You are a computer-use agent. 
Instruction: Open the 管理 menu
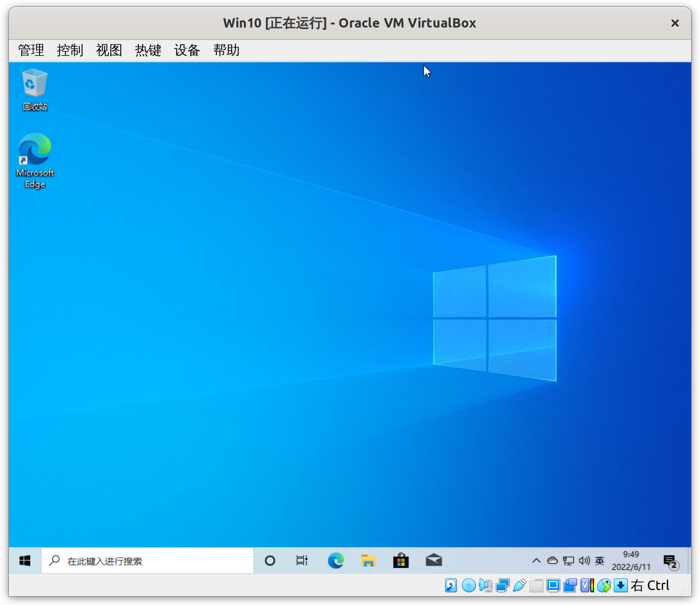(31, 50)
